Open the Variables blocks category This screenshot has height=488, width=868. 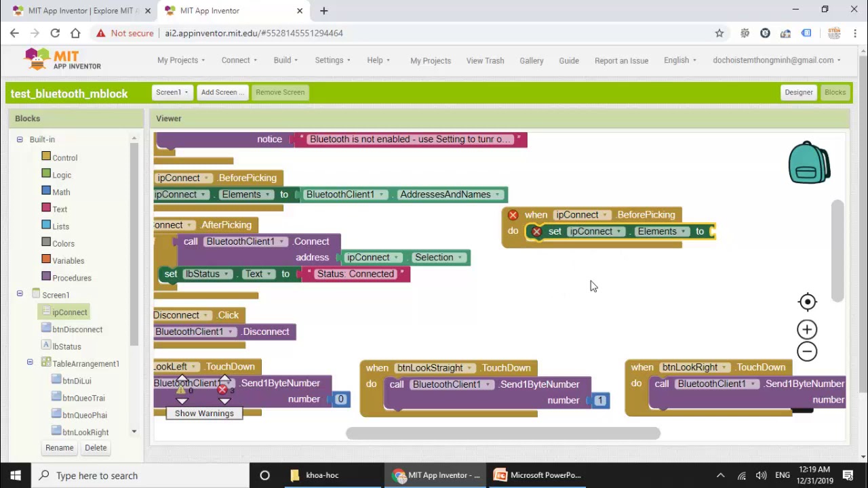68,261
